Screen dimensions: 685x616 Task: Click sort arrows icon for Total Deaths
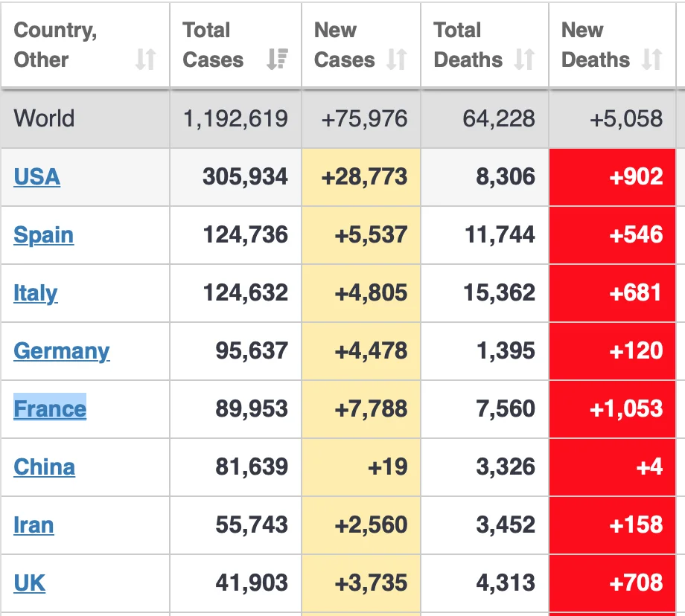(524, 60)
